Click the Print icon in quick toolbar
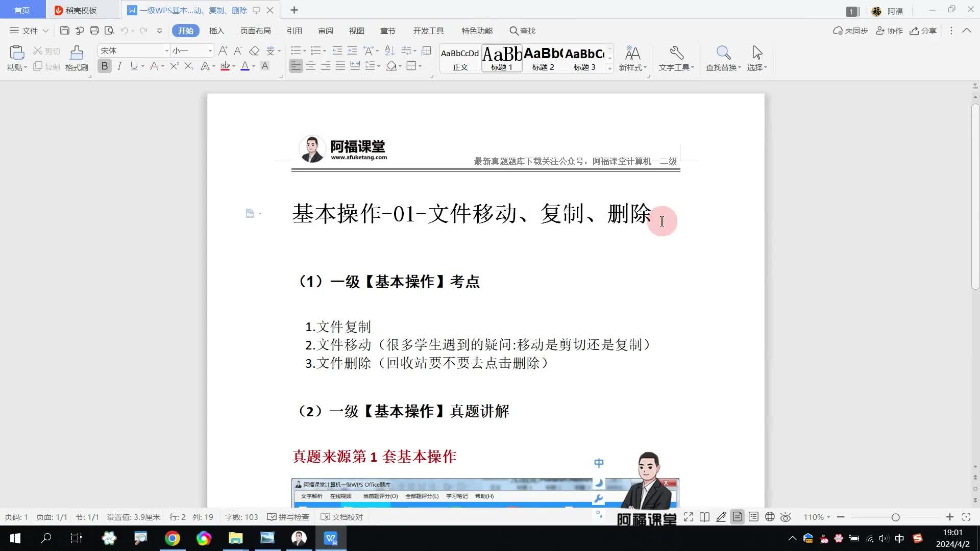 coord(94,31)
